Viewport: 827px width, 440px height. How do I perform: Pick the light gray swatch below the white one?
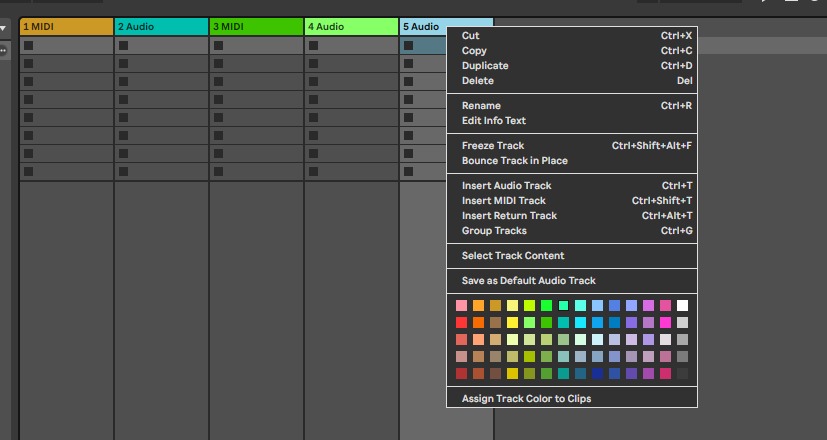point(682,322)
